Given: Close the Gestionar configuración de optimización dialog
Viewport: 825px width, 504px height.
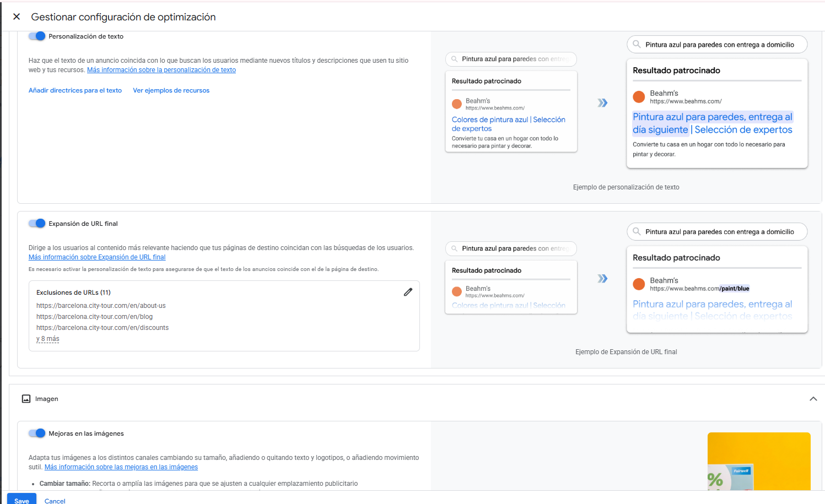Looking at the screenshot, I should click(x=17, y=17).
